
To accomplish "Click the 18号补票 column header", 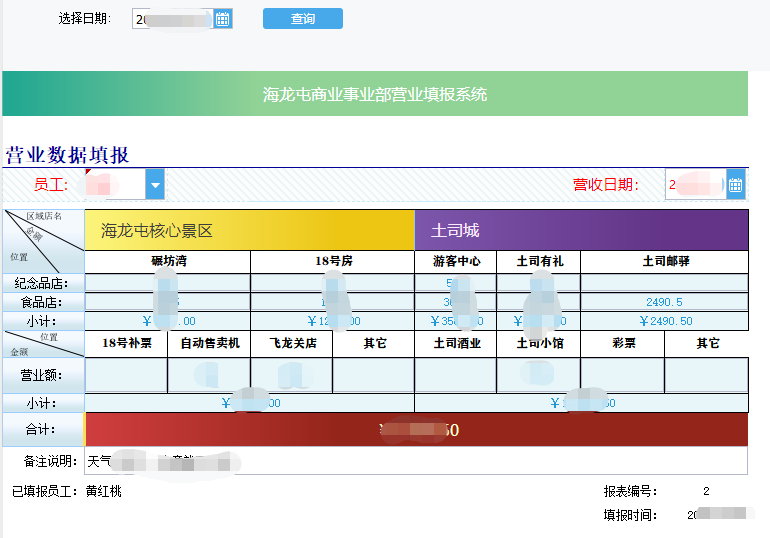I will pyautogui.click(x=127, y=343).
